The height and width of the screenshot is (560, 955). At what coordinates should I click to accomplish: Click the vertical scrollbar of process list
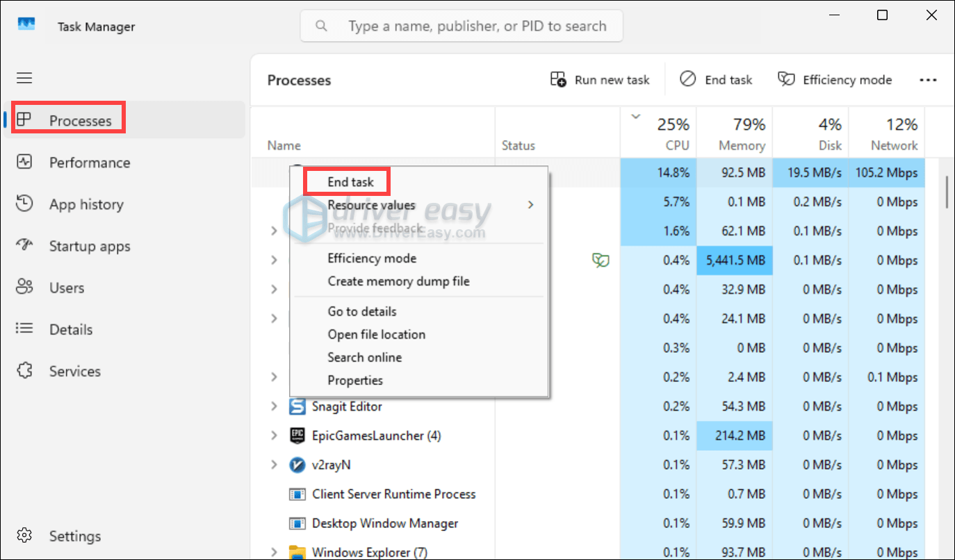pos(946,192)
